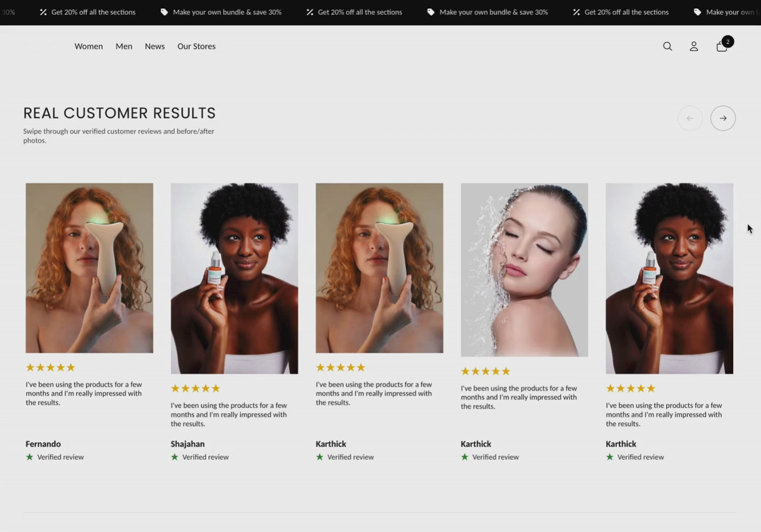Click a gold rating star under Fernando's photo

pyautogui.click(x=31, y=367)
